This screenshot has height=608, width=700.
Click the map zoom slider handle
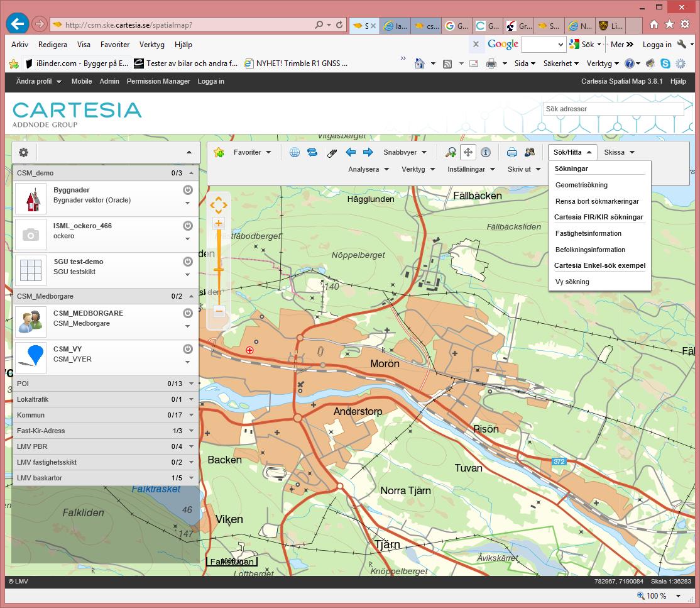tap(219, 270)
